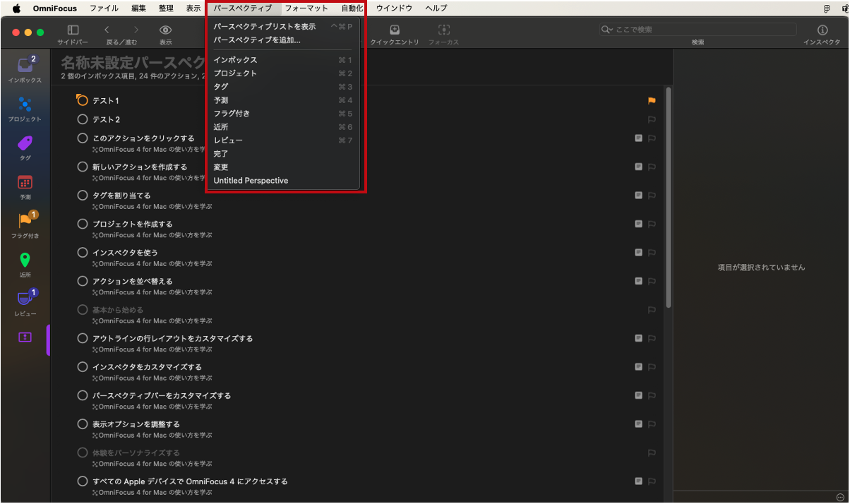The image size is (850, 504).
Task: Complete the アクションを並べ替える action
Action: 83,281
